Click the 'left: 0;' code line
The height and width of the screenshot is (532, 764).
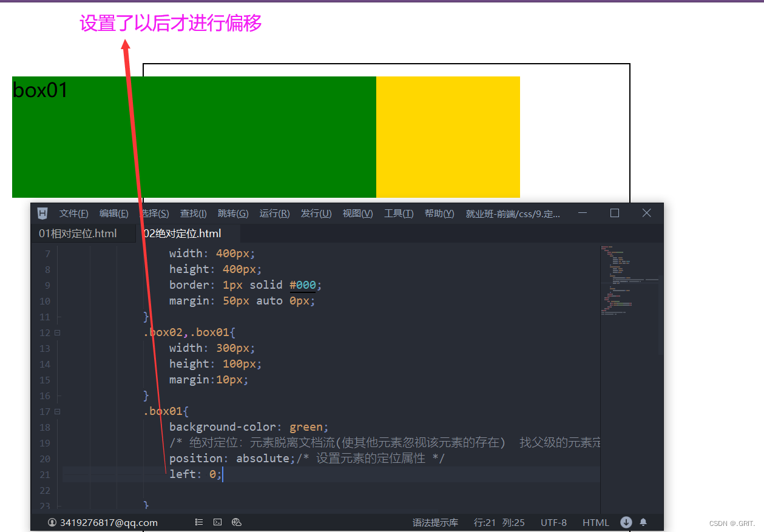coord(196,474)
